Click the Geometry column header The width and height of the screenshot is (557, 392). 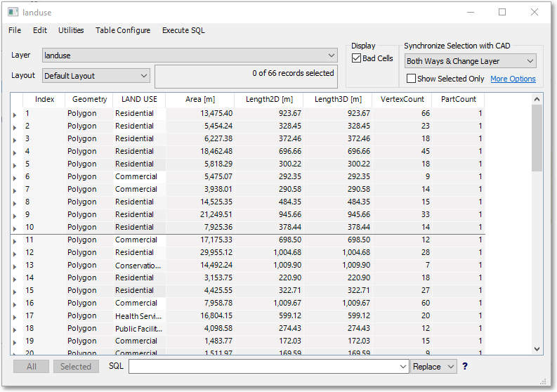89,99
